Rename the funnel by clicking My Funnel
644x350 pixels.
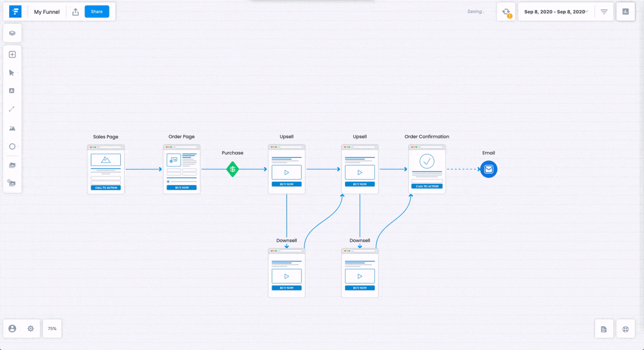coord(47,12)
